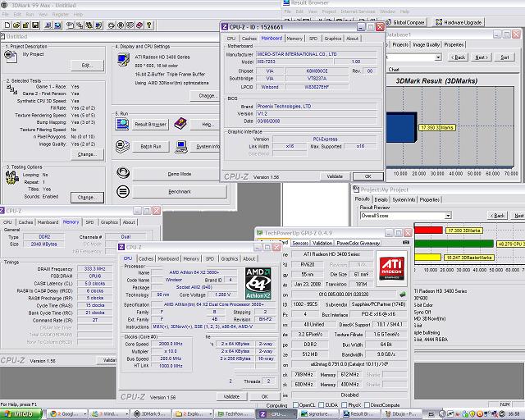The width and height of the screenshot is (525, 420).
Task: Click the Open folder icon in 3DMark toolbar
Action: pos(16,25)
